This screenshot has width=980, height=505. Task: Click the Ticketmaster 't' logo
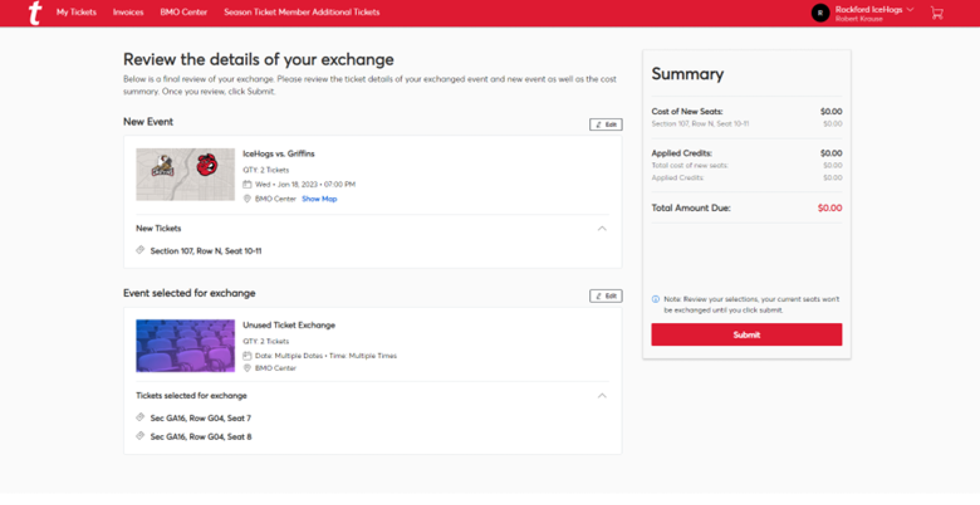[x=36, y=13]
